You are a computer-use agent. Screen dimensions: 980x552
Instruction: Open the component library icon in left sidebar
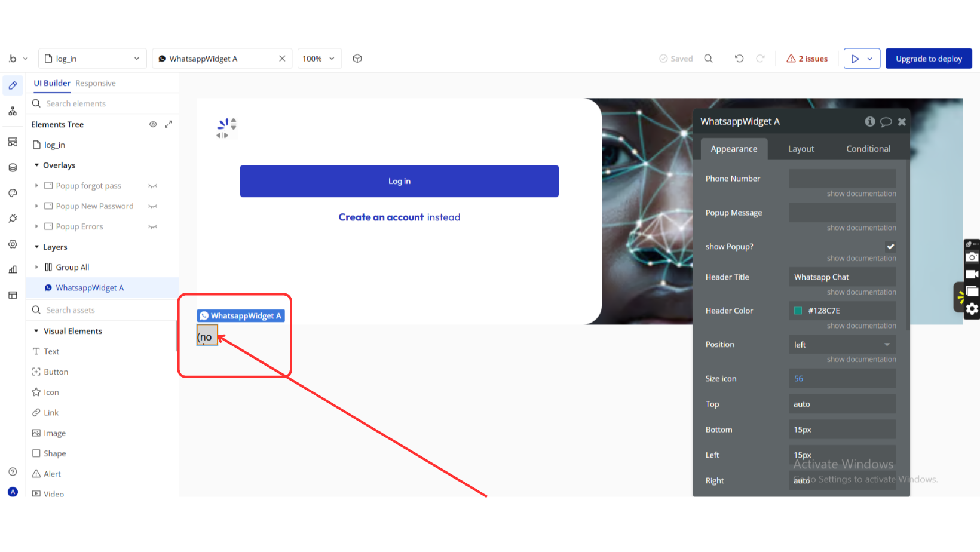pyautogui.click(x=13, y=142)
